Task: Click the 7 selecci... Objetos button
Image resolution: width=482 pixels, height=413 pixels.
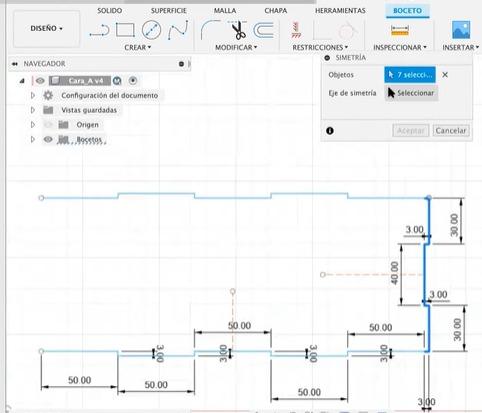Action: (x=410, y=75)
